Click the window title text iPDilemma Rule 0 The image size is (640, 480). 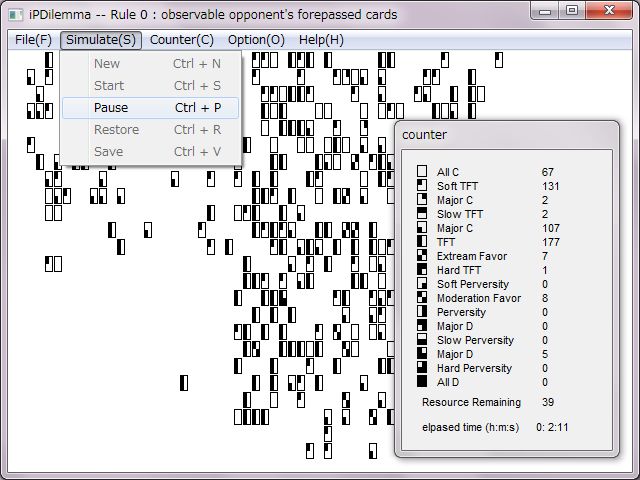pos(213,15)
